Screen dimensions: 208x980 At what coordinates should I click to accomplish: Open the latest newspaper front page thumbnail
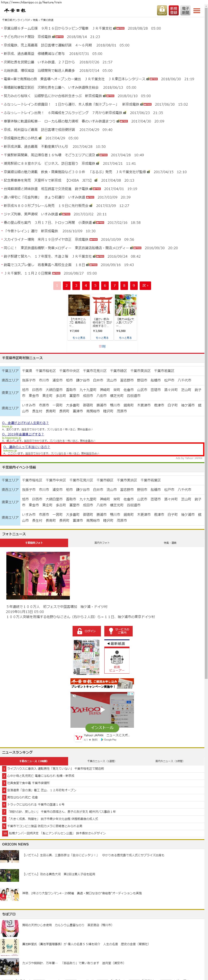click(86, 657)
